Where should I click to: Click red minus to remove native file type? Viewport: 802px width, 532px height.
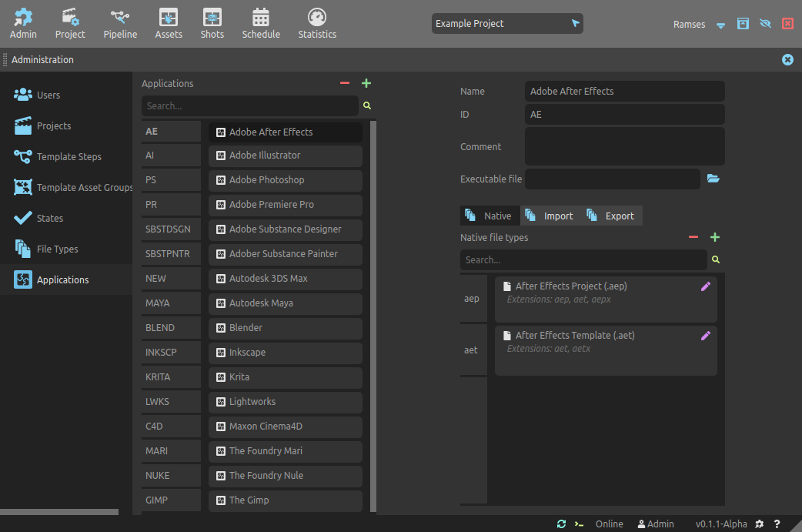click(x=693, y=237)
